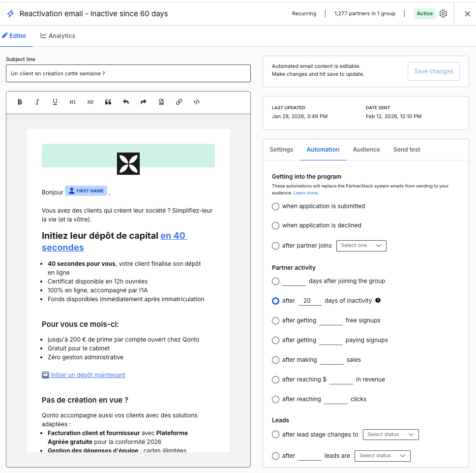Click the inactivity help question mark
This screenshot has height=473, width=476.
coord(378,300)
